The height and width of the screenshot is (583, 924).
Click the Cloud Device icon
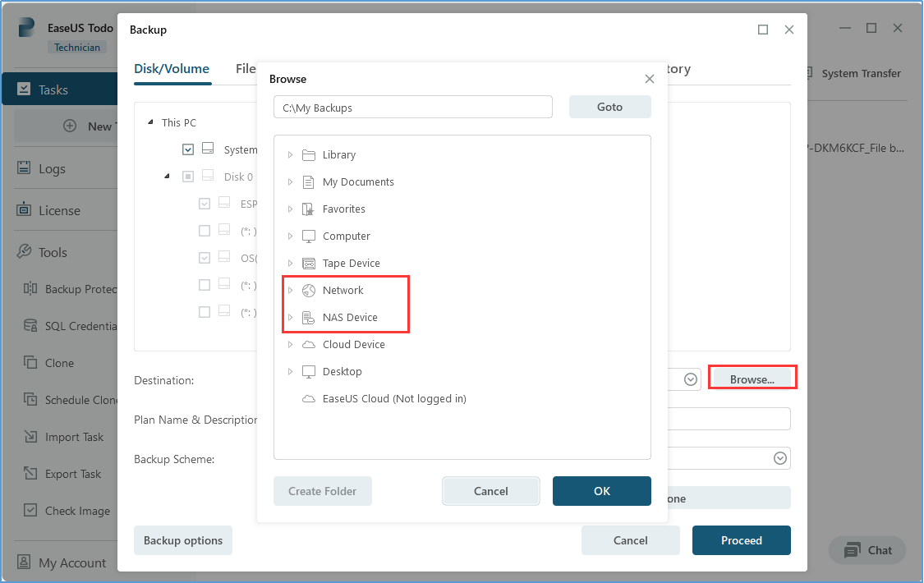coord(309,345)
